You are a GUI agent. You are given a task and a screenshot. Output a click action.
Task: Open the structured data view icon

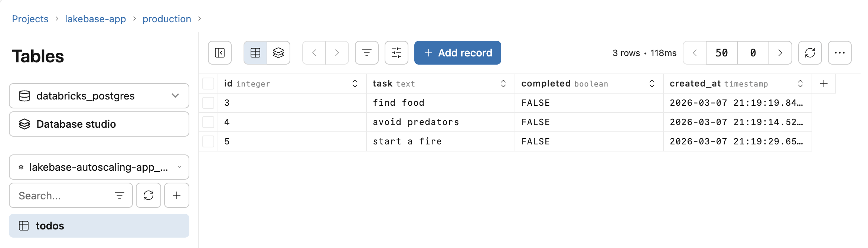pos(278,53)
